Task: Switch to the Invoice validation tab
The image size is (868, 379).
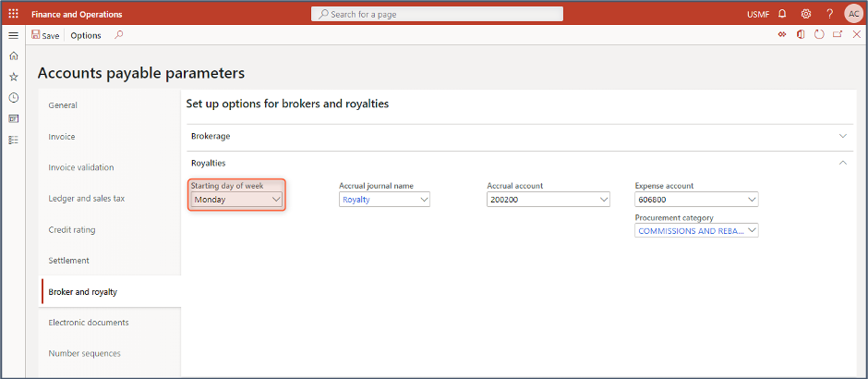Action: (81, 167)
